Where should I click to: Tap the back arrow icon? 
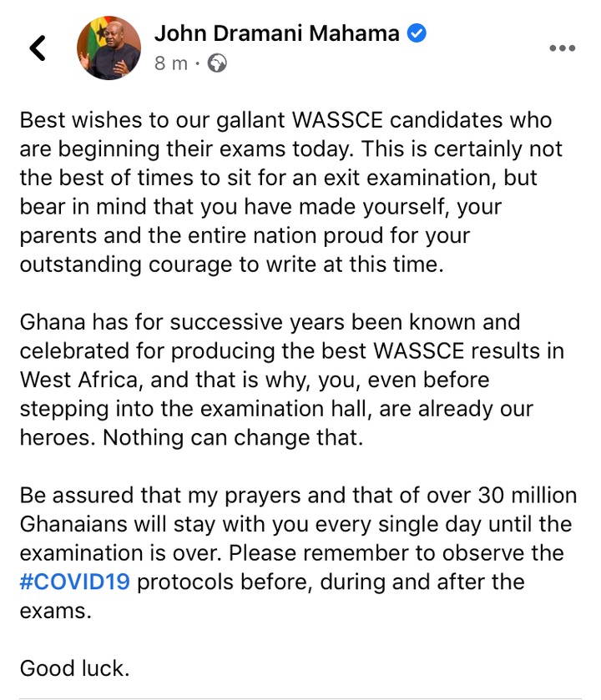coord(38,48)
